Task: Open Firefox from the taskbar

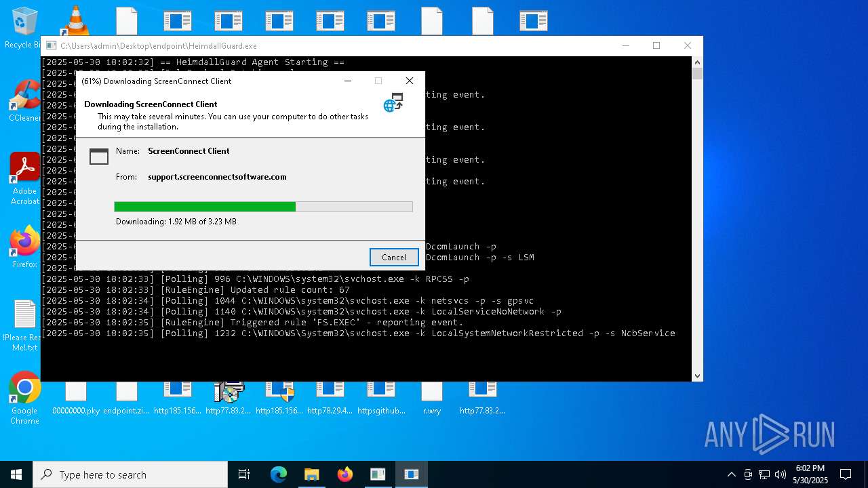Action: [x=344, y=474]
